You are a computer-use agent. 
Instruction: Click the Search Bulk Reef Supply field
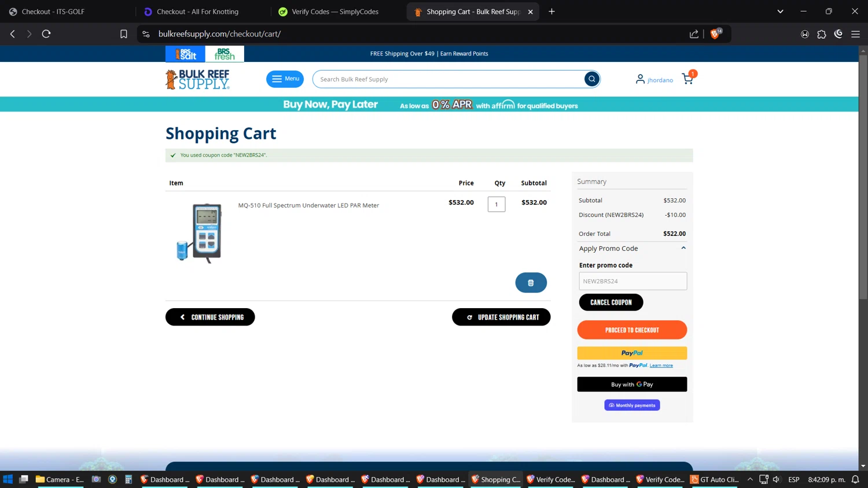(448, 79)
